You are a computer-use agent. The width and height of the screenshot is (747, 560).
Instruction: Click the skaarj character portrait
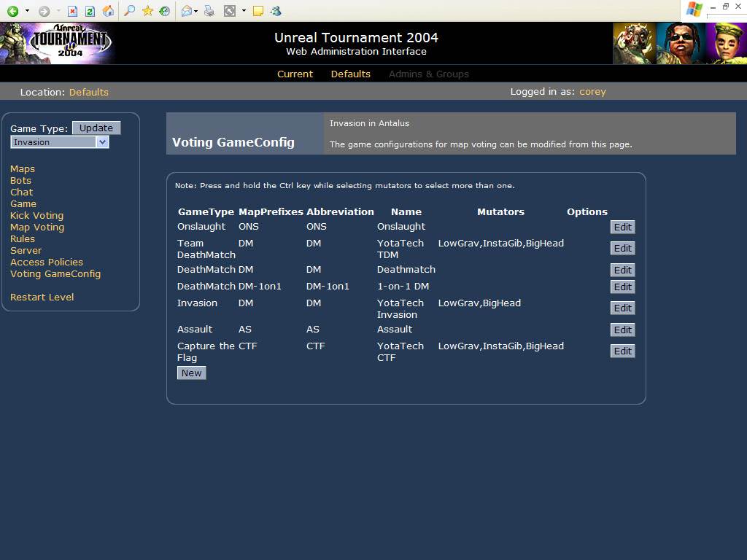(635, 43)
